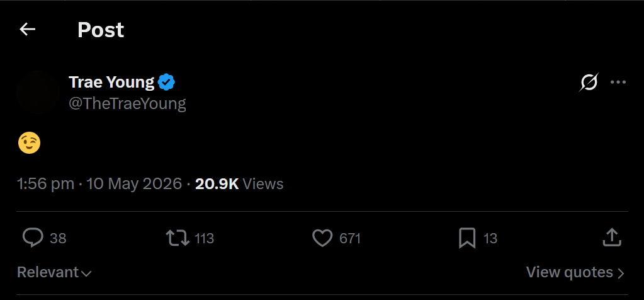Click the Post header title
Image resolution: width=644 pixels, height=300 pixels.
(x=101, y=30)
